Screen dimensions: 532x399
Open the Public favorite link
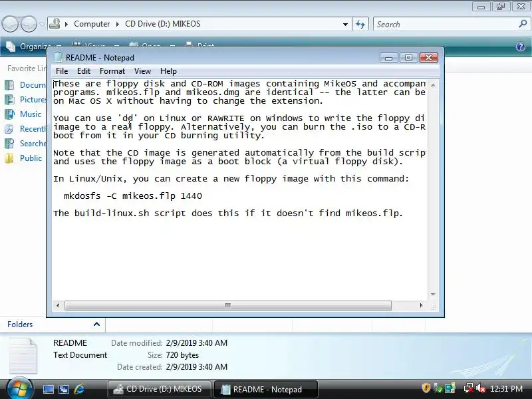31,158
